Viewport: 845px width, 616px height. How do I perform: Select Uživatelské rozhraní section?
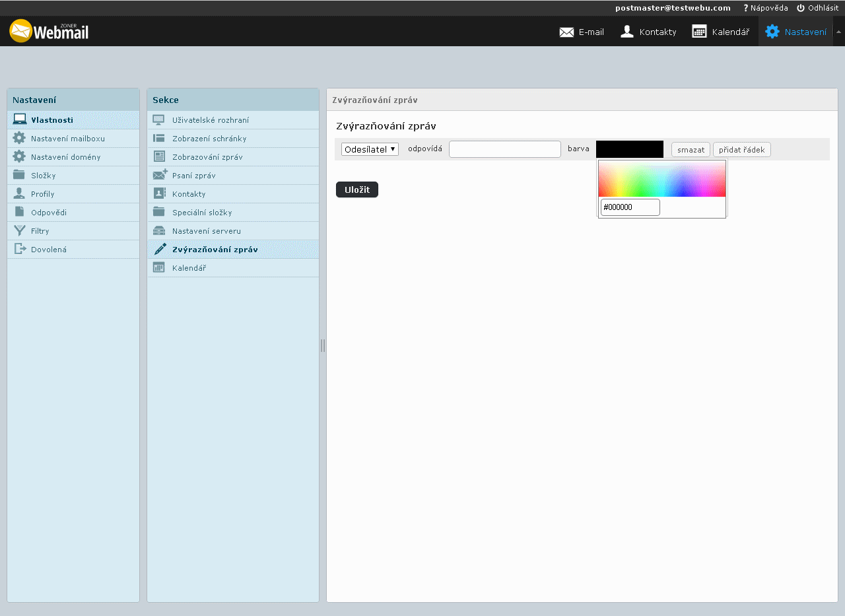(x=210, y=120)
